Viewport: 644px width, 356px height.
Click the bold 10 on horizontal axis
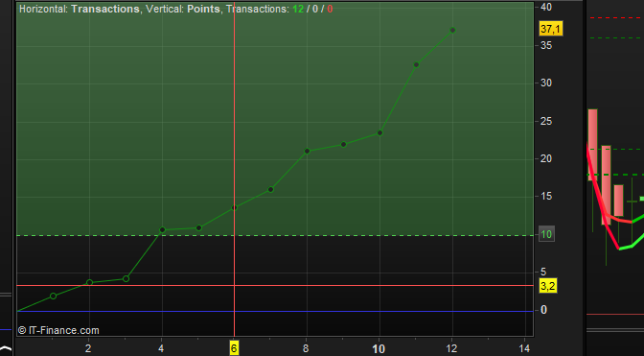click(x=379, y=349)
